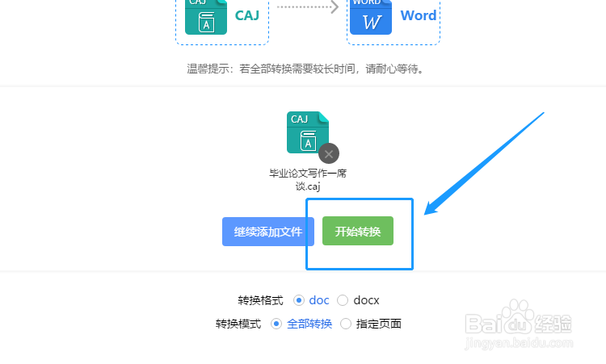
Task: Click the Word target format icon at top
Action: (x=371, y=17)
